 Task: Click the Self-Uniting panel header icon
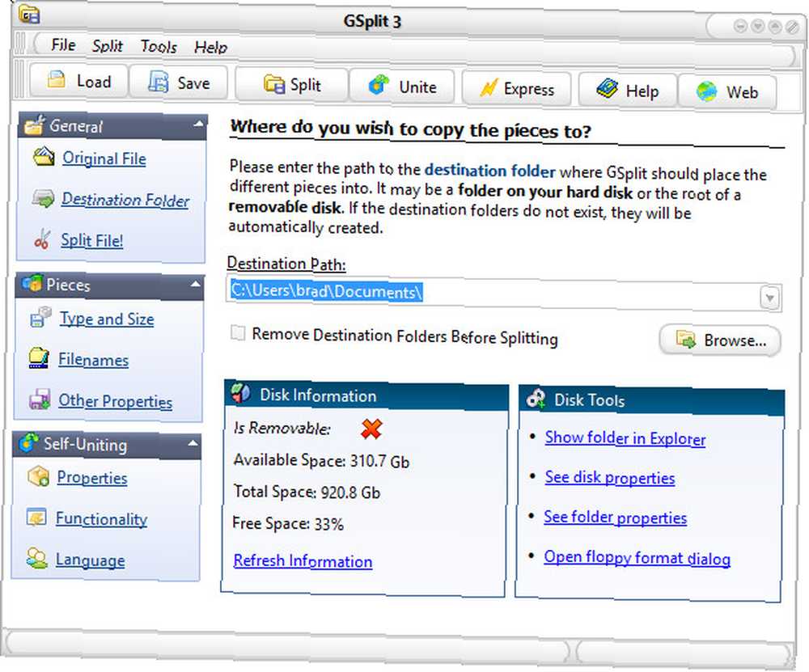point(28,442)
